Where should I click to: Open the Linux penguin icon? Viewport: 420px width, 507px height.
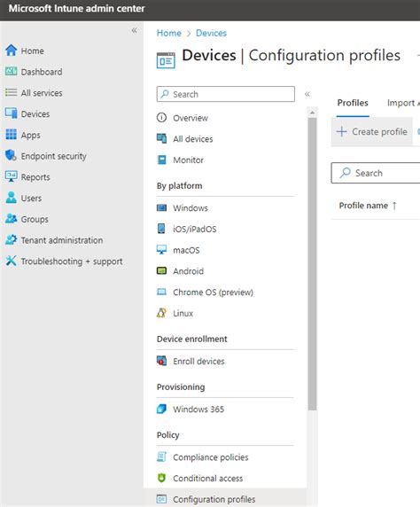click(x=161, y=313)
